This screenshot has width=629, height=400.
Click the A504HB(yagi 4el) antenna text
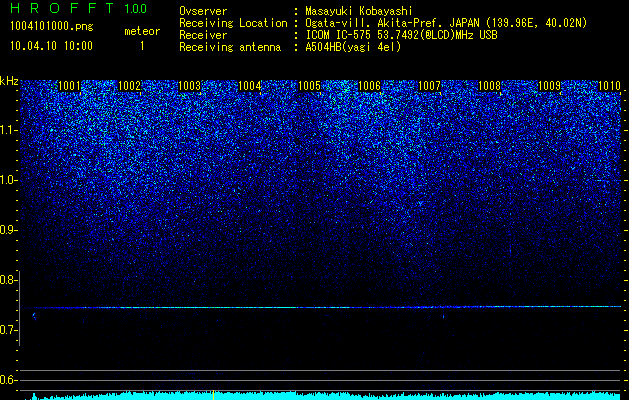353,47
